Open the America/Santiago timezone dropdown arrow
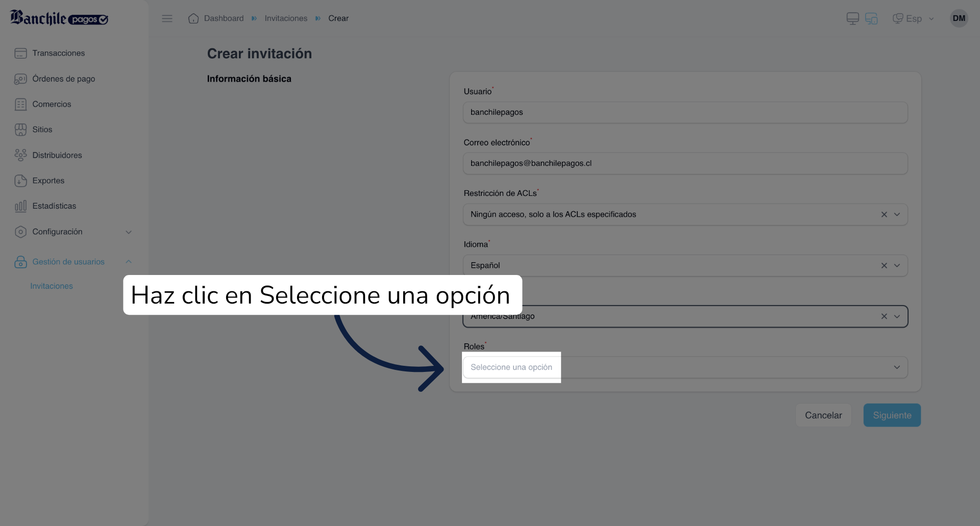Viewport: 980px width, 526px height. [x=897, y=316]
